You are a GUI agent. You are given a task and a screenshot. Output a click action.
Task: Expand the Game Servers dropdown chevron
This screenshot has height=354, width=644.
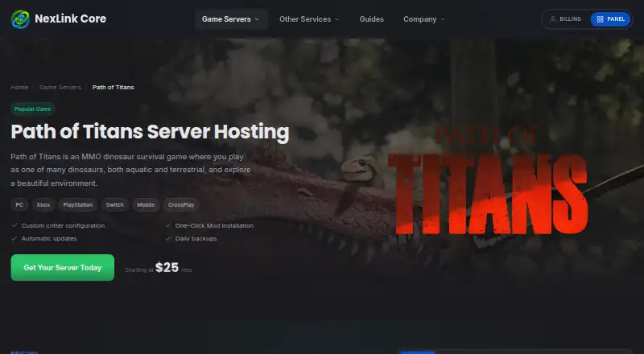257,19
